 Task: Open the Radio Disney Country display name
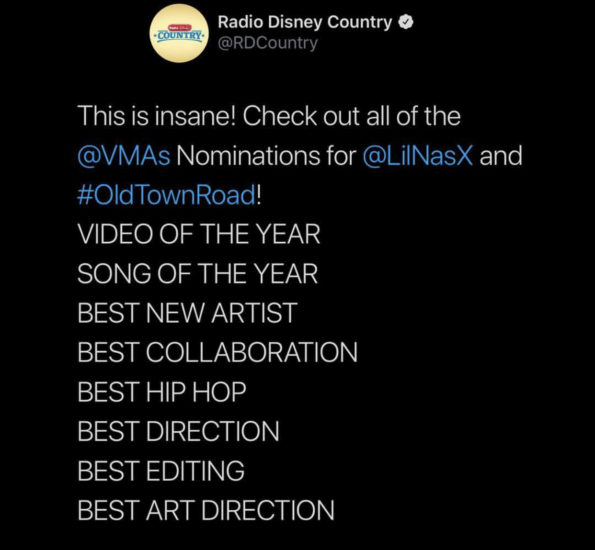point(305,22)
